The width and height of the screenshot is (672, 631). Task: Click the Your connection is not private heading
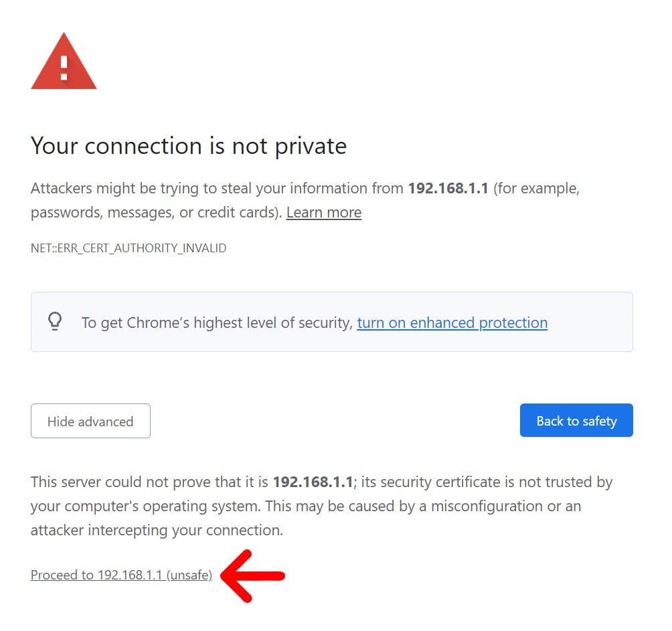pyautogui.click(x=189, y=146)
